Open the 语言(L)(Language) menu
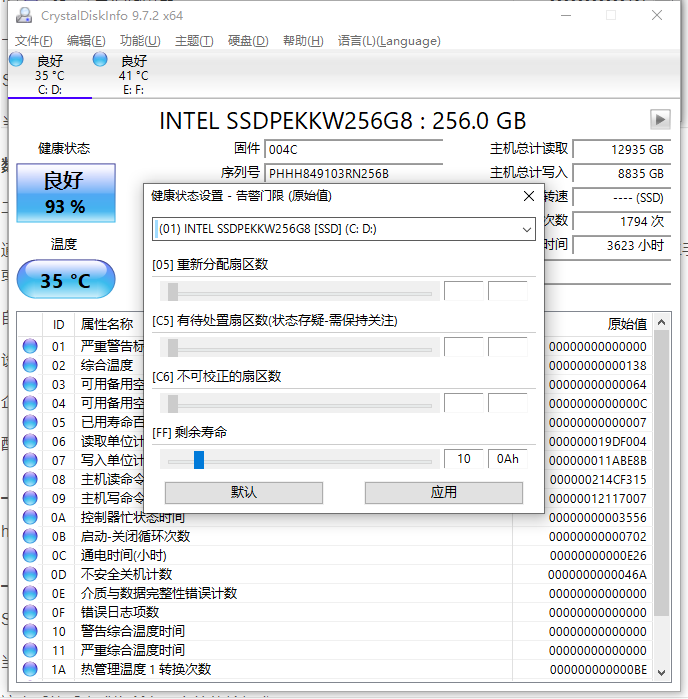The height and width of the screenshot is (699, 688). (389, 41)
